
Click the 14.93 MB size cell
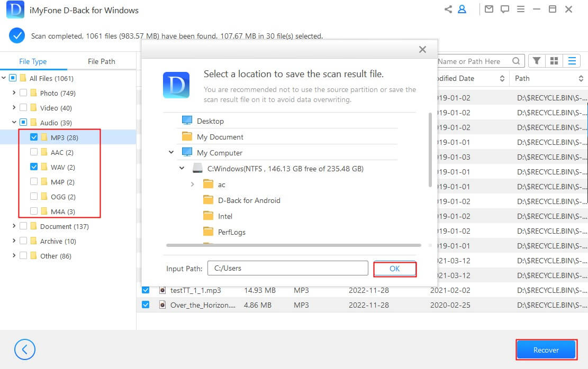point(260,290)
